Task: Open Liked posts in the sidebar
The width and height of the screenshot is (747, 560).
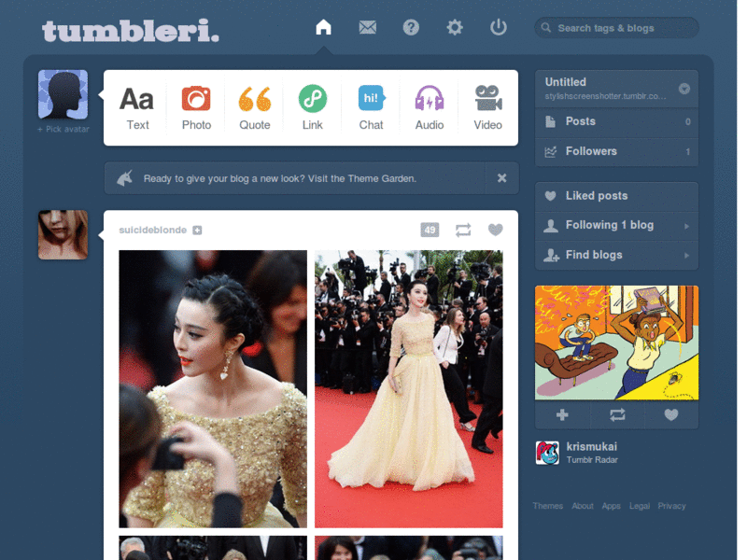Action: (x=616, y=196)
